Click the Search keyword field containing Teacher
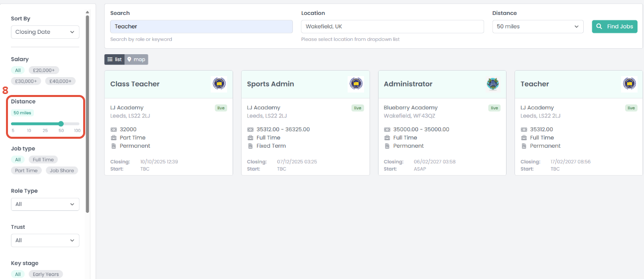The image size is (644, 279). coord(201,26)
